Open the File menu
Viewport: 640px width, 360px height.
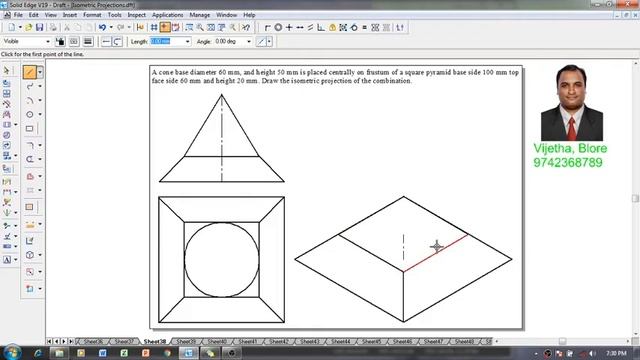pyautogui.click(x=18, y=15)
